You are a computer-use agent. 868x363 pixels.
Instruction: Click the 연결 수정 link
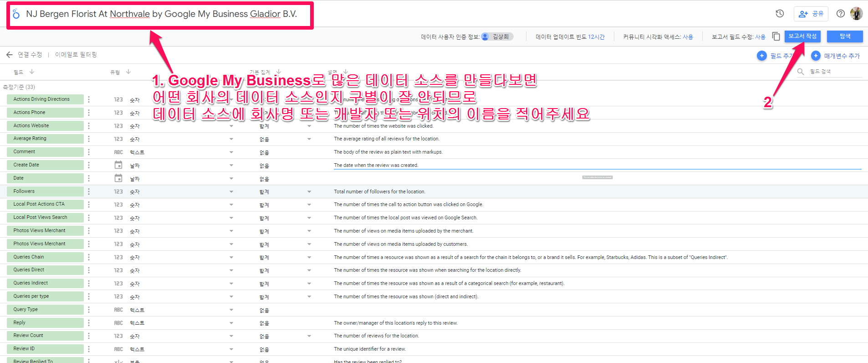pos(30,55)
